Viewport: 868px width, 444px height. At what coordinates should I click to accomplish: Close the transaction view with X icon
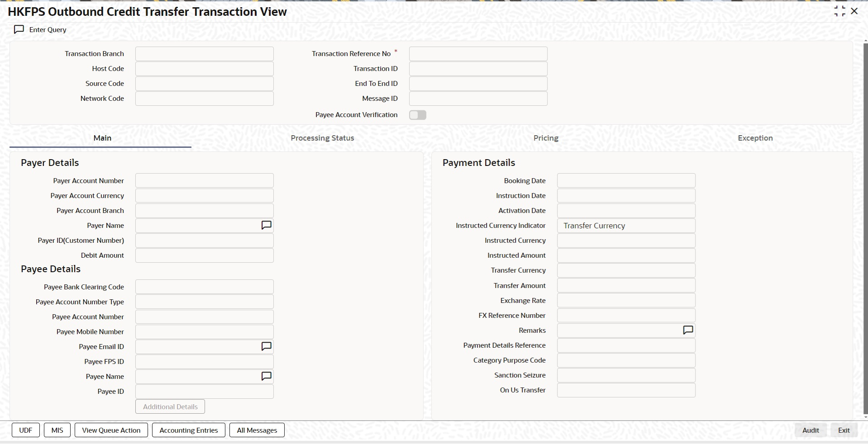click(x=854, y=11)
